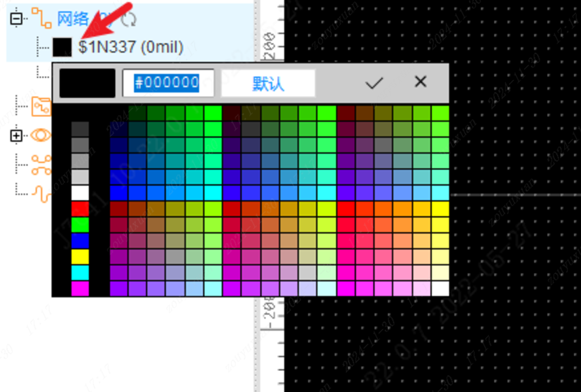Pick the white swatch in left column
Viewport: 581px width, 392px height.
80,193
